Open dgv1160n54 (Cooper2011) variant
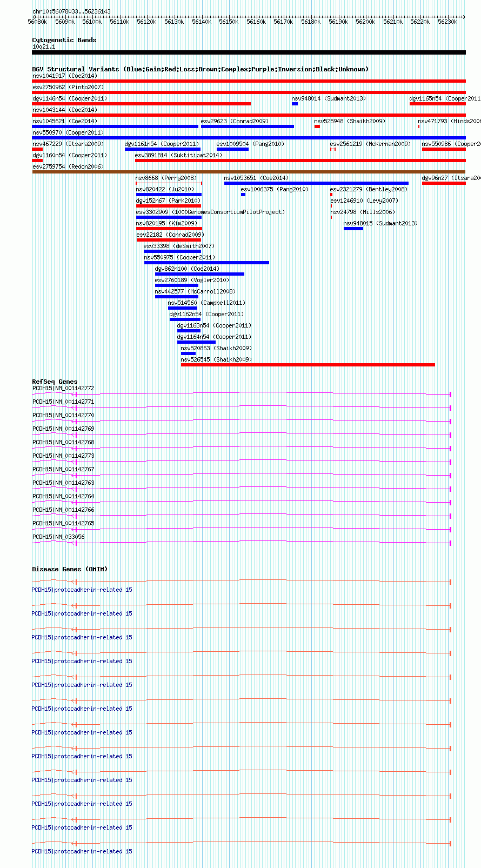 point(70,155)
